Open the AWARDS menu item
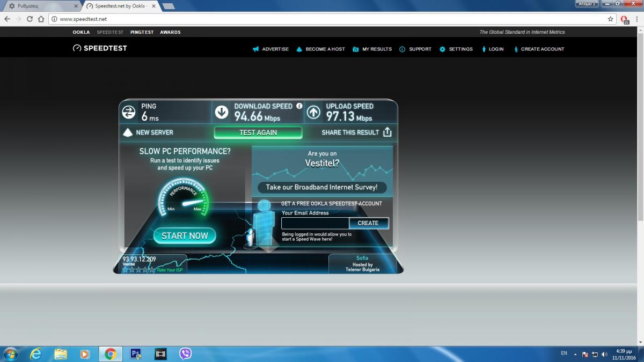This screenshot has width=644, height=362. pos(170,32)
